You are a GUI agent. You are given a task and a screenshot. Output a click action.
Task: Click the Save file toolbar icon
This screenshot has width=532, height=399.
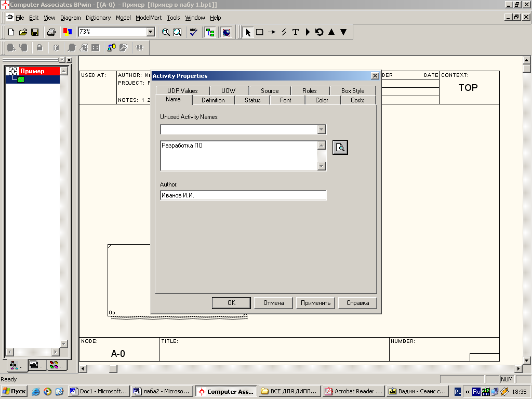point(35,32)
